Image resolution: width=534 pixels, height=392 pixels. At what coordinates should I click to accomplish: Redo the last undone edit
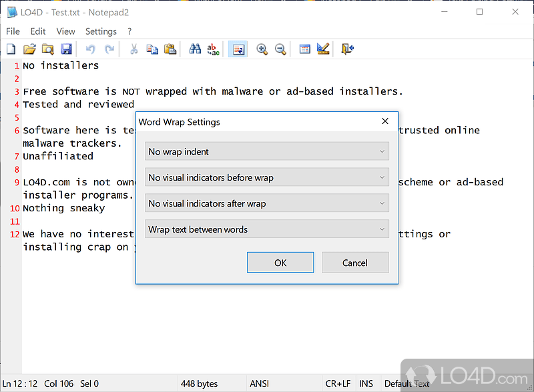[109, 49]
